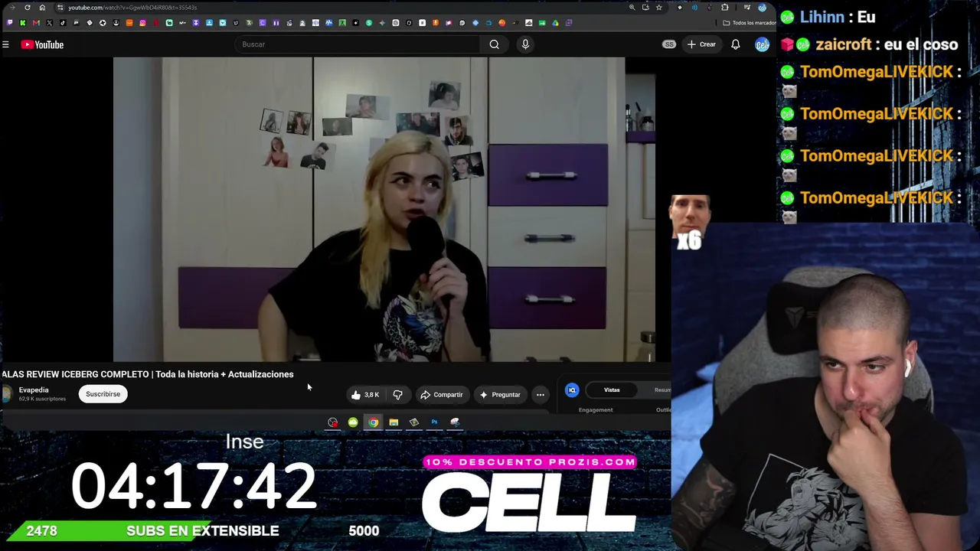
Task: Click the youtube.com address bar URL
Action: pyautogui.click(x=132, y=8)
